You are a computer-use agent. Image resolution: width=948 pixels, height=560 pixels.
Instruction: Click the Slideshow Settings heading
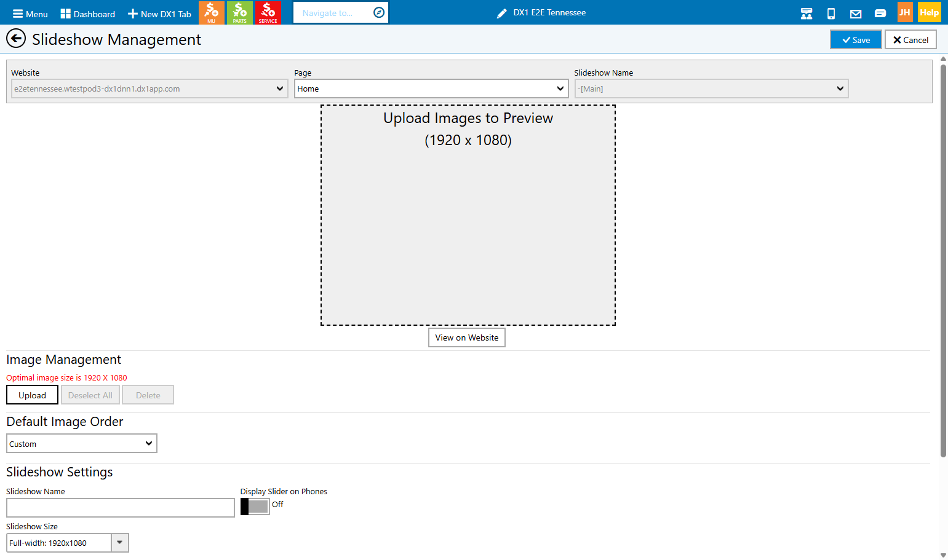point(60,472)
